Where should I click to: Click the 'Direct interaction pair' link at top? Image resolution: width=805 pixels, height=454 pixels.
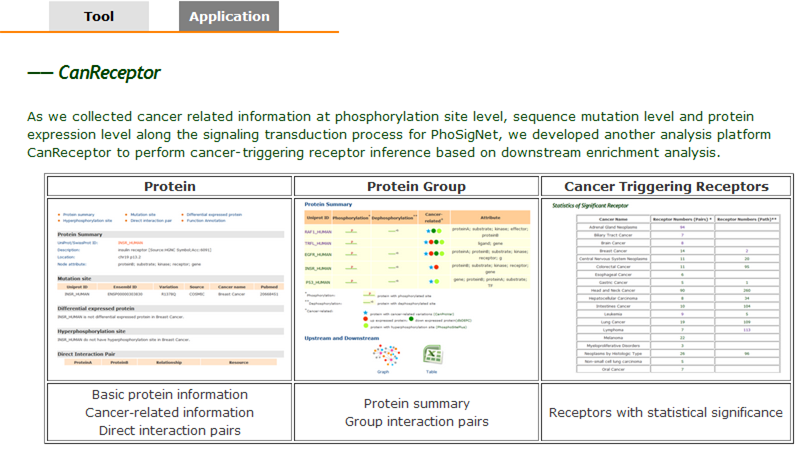point(151,220)
